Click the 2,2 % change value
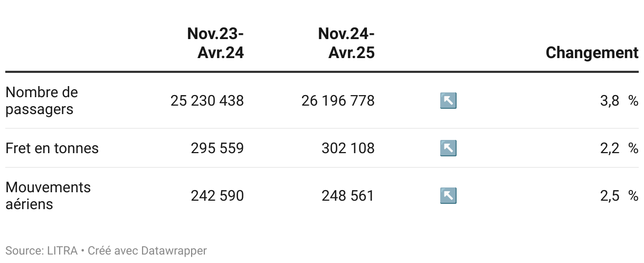644x263 pixels. point(619,148)
